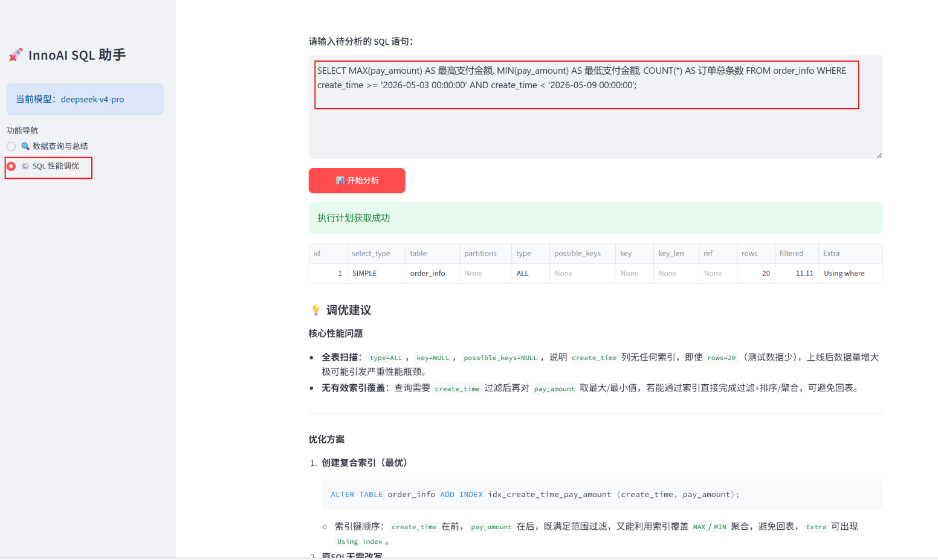Click the 开始分析 button
The width and height of the screenshot is (938, 560).
[x=357, y=181]
